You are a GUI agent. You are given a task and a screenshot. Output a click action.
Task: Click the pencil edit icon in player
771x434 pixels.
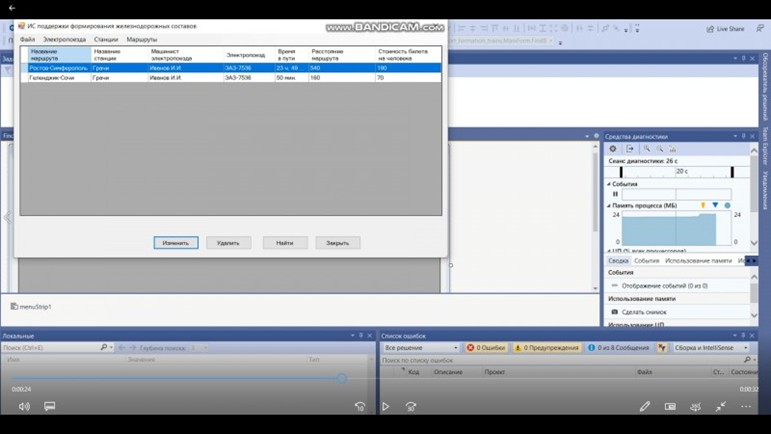pos(645,406)
